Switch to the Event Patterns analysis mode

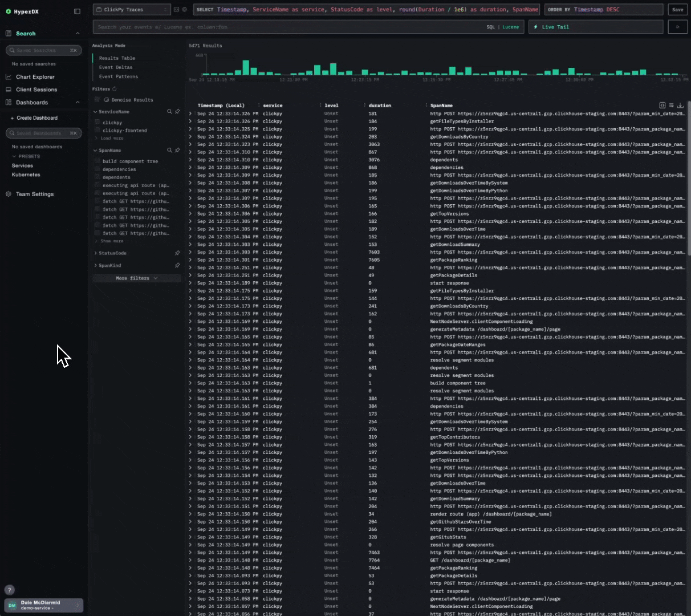click(x=119, y=76)
